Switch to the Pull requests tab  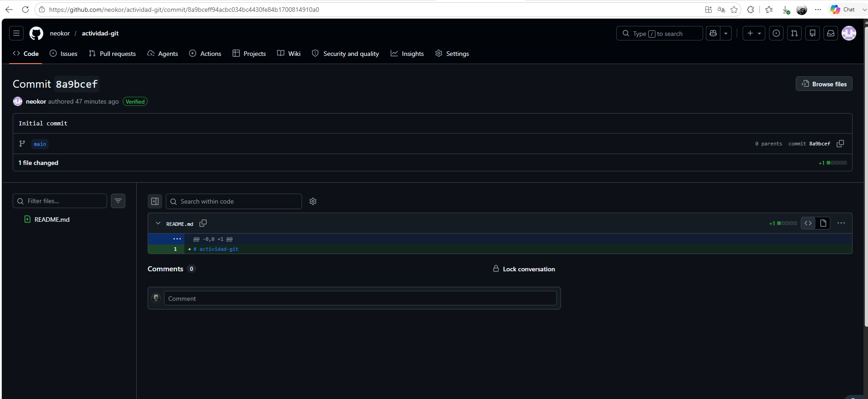point(112,54)
